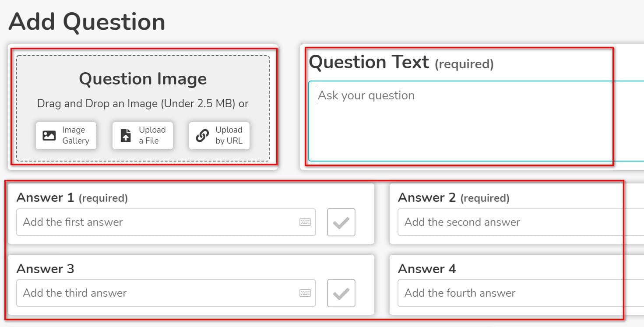Open the Image Gallery button

pyautogui.click(x=66, y=136)
